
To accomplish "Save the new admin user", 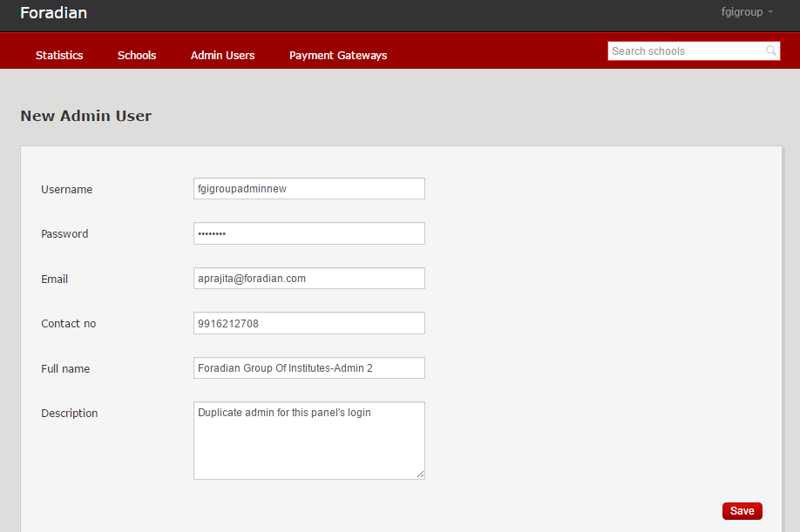I will [742, 510].
